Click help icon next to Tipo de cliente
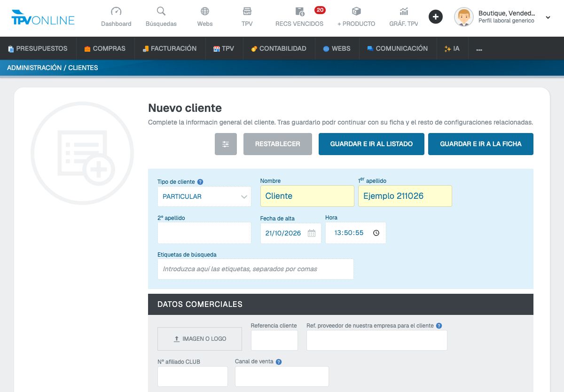 click(x=200, y=182)
